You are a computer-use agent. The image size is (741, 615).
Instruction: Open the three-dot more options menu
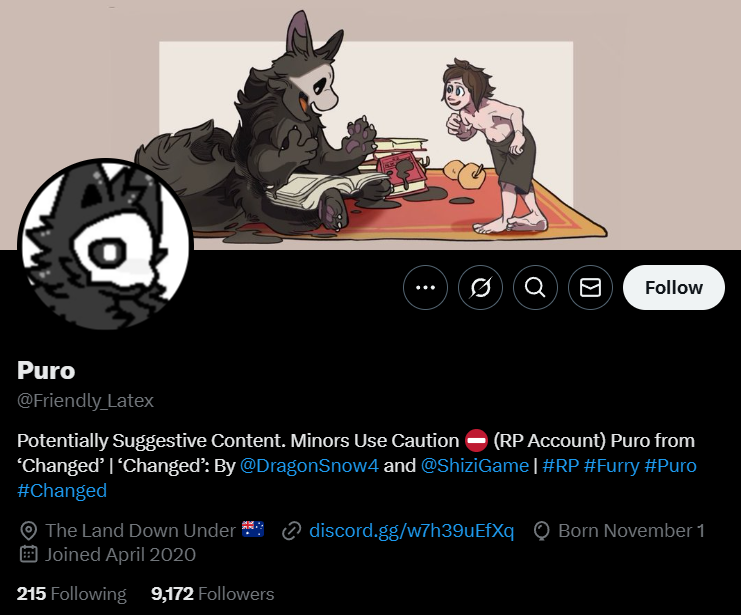(x=425, y=287)
